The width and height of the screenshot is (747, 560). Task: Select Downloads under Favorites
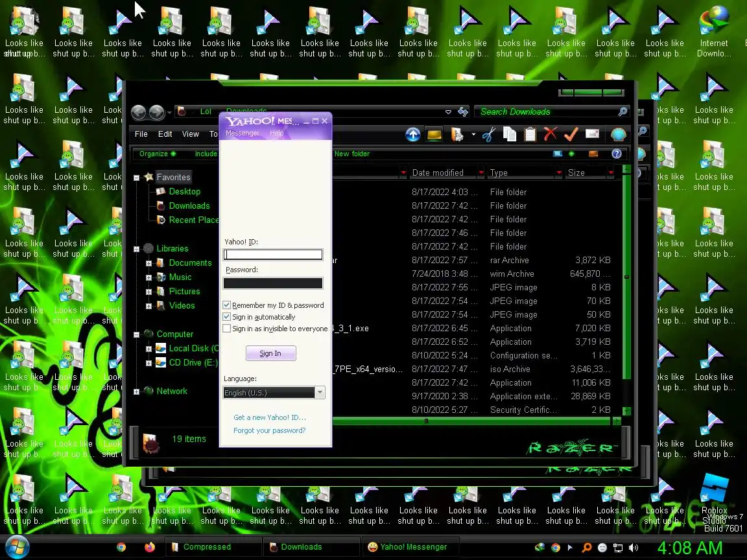(189, 205)
